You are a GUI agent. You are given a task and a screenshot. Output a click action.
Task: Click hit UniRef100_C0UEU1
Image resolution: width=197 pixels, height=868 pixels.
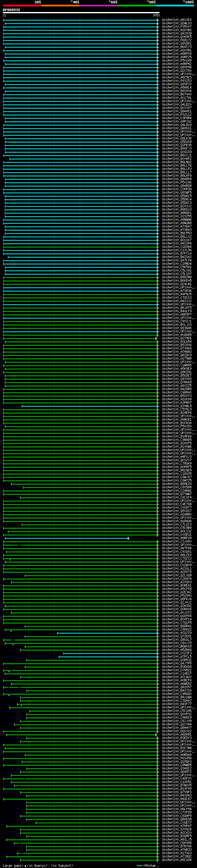point(176,535)
